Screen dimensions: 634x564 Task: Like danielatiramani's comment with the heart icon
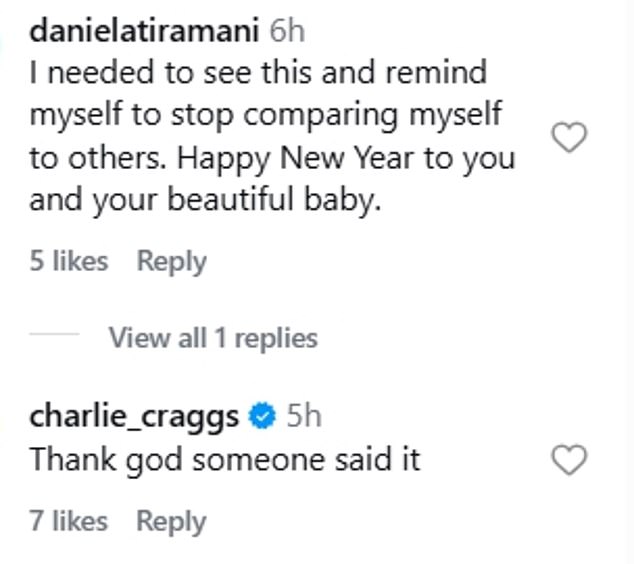click(570, 138)
